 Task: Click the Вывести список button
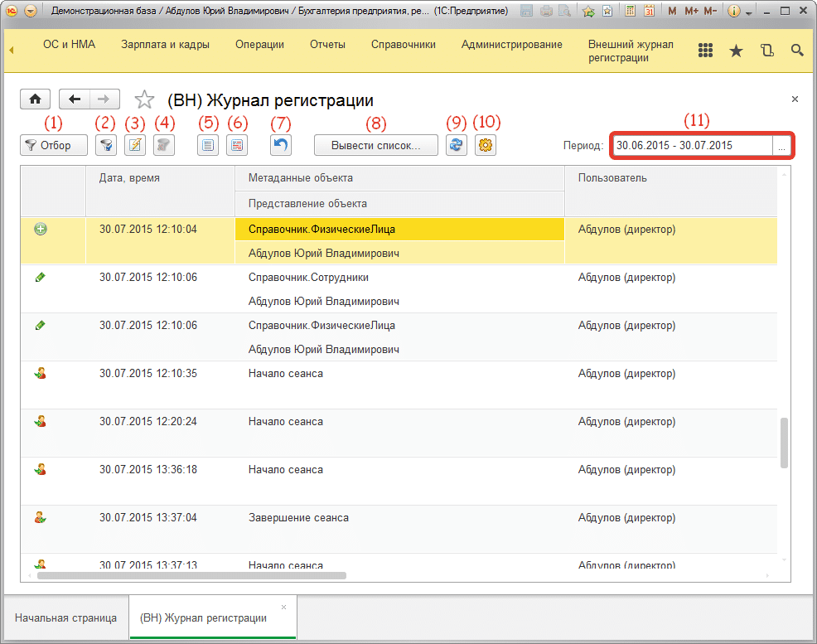coord(375,146)
